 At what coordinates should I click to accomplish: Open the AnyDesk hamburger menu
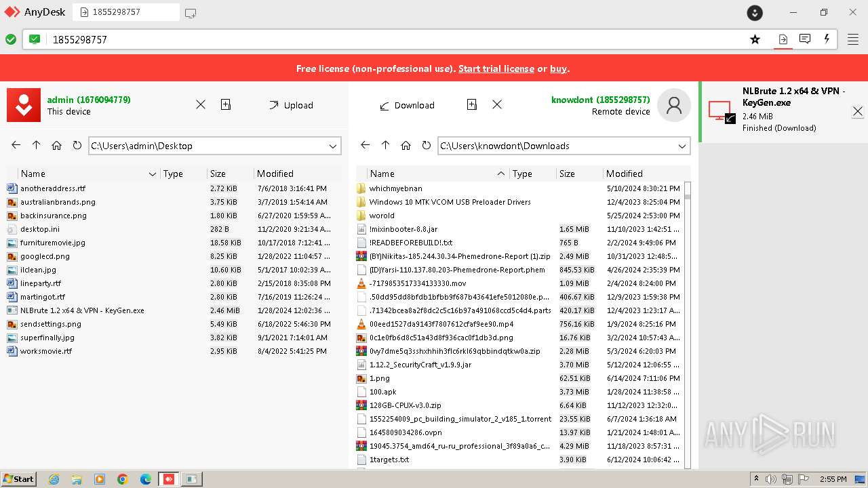[853, 39]
